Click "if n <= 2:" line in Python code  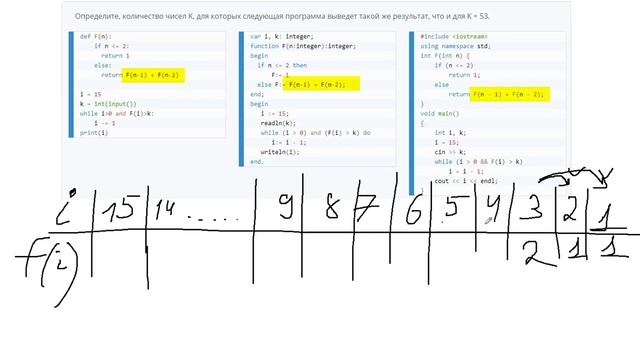[111, 46]
